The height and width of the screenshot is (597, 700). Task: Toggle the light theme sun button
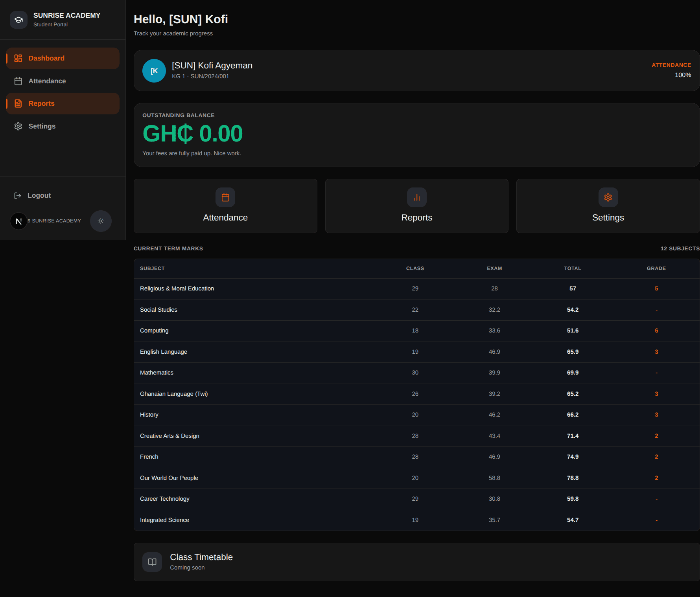[x=101, y=221]
